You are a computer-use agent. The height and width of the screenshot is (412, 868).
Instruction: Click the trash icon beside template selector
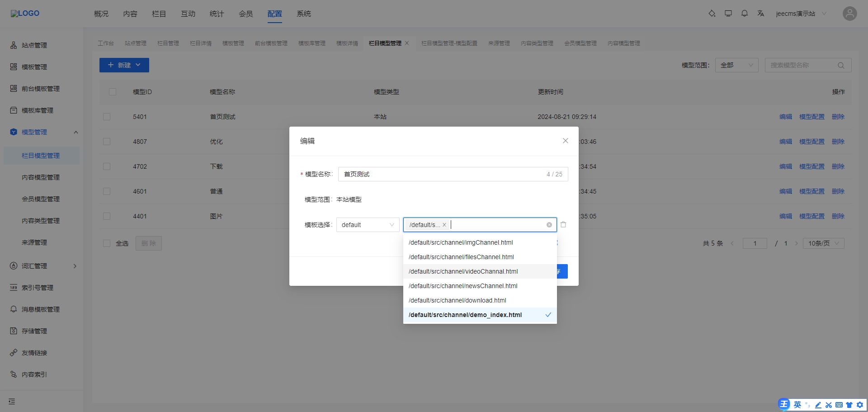[563, 225]
